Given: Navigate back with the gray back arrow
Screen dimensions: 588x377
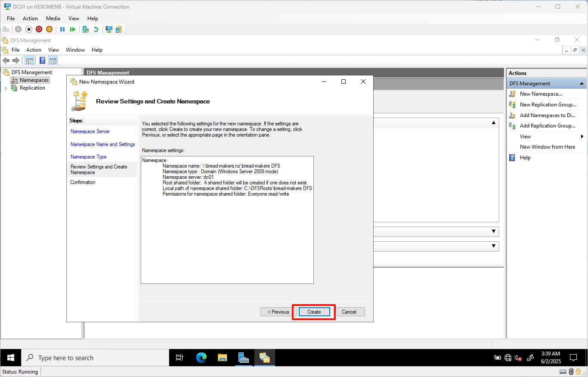Looking at the screenshot, I should pos(6,60).
